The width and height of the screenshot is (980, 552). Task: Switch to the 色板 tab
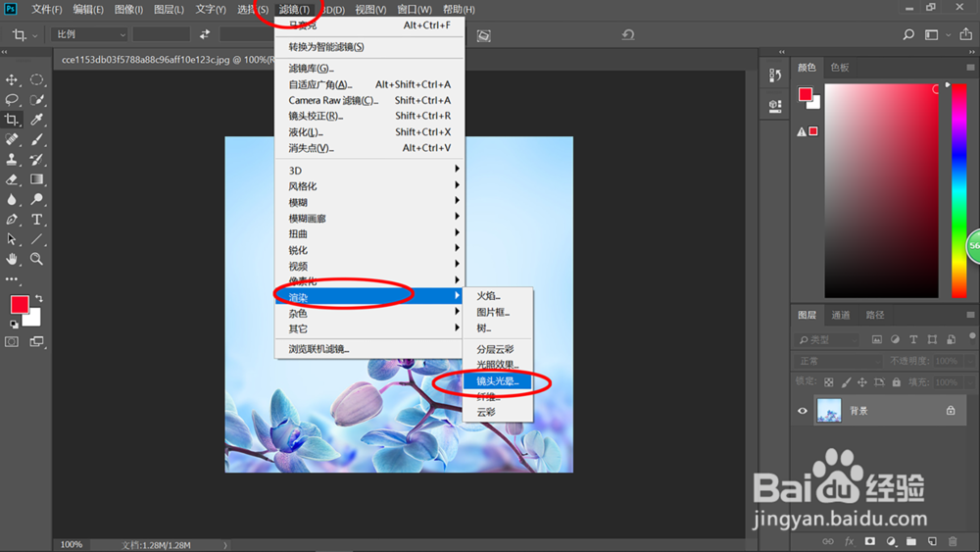pos(840,68)
